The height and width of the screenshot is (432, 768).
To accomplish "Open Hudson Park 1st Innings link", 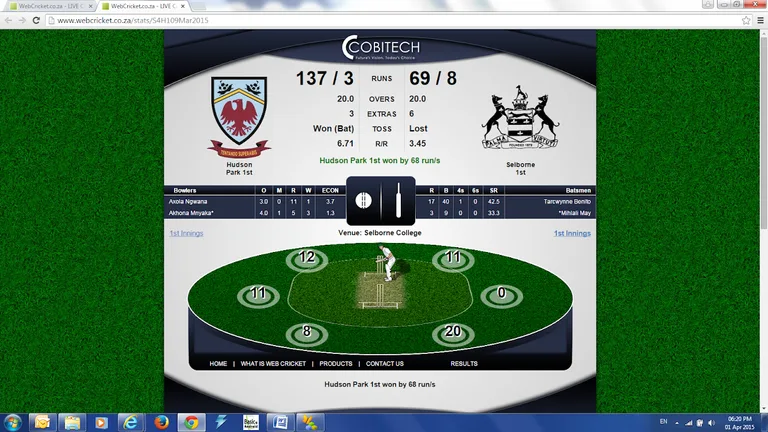I will [x=186, y=233].
